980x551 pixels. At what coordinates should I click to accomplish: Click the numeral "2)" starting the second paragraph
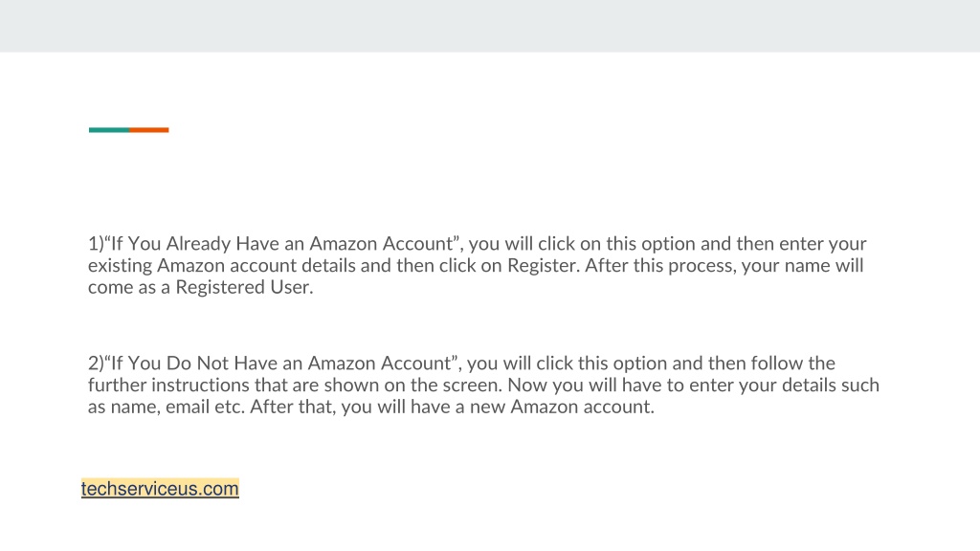(96, 363)
